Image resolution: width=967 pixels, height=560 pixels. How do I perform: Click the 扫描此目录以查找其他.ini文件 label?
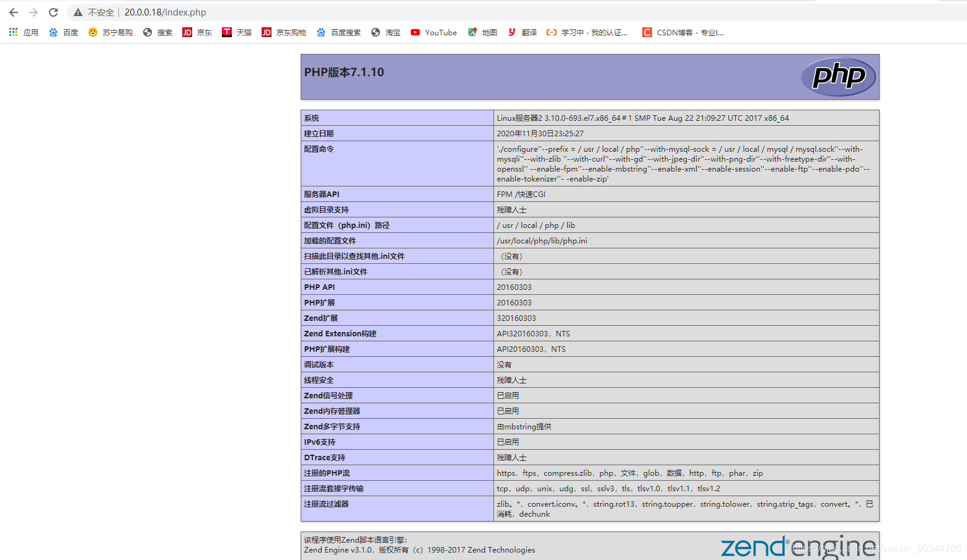pos(354,256)
